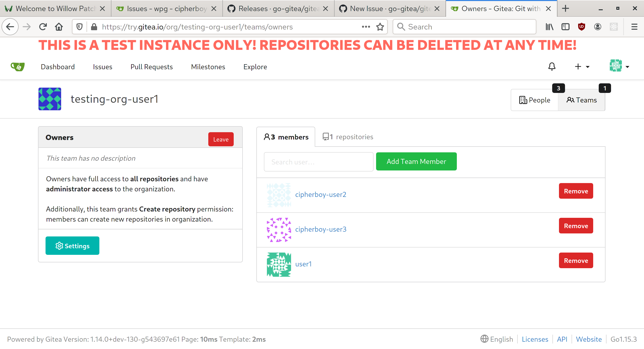Toggle the sidebar view icon
The width and height of the screenshot is (644, 349).
pos(565,27)
